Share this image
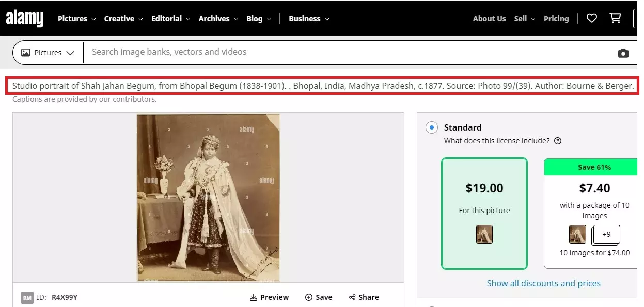 (x=364, y=297)
